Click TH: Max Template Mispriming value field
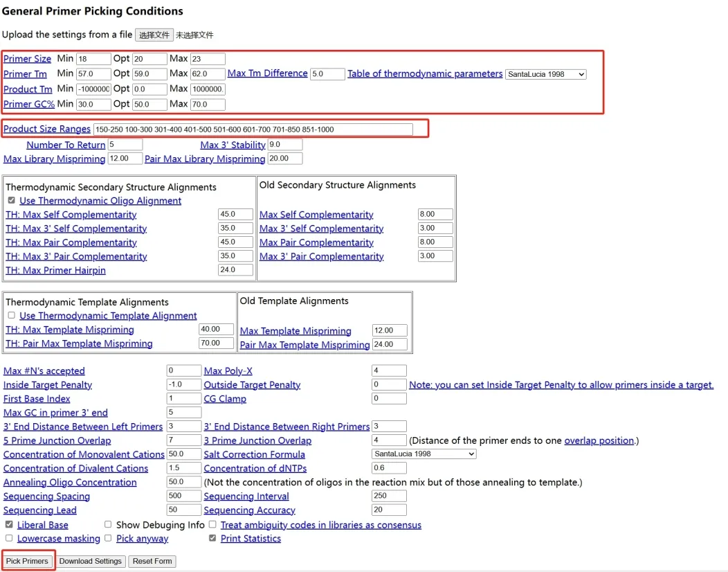This screenshot has width=728, height=572. pyautogui.click(x=216, y=330)
